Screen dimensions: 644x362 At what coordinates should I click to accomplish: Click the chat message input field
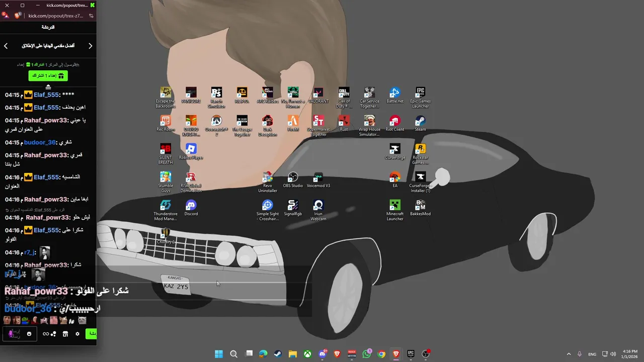point(19,334)
